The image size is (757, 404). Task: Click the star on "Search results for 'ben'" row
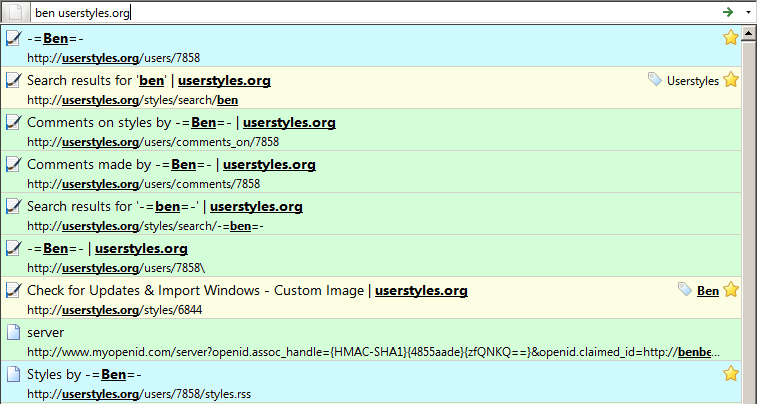(x=731, y=79)
